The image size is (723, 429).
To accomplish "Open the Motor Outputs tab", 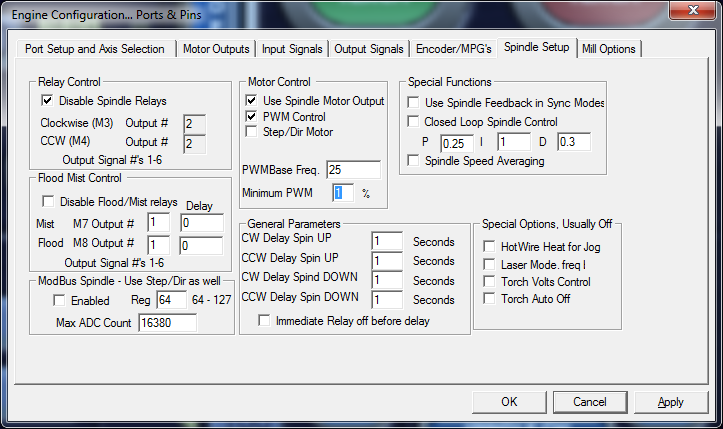I will coord(216,48).
